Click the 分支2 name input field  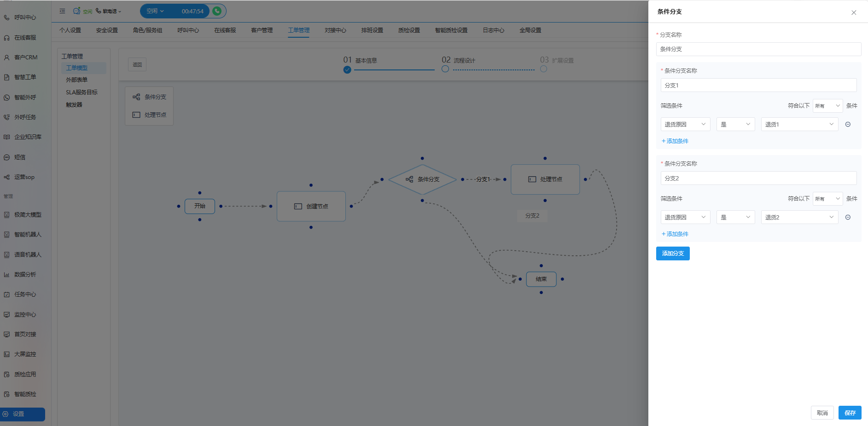click(x=758, y=178)
